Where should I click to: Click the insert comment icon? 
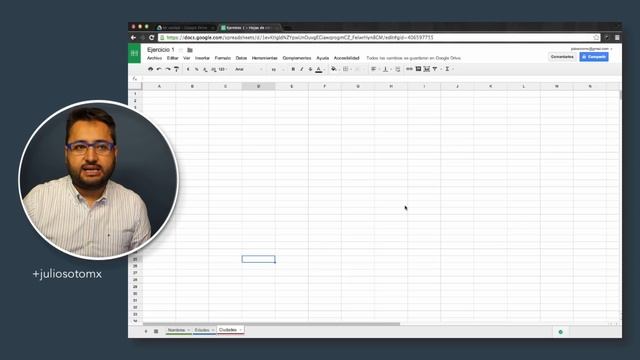point(418,69)
